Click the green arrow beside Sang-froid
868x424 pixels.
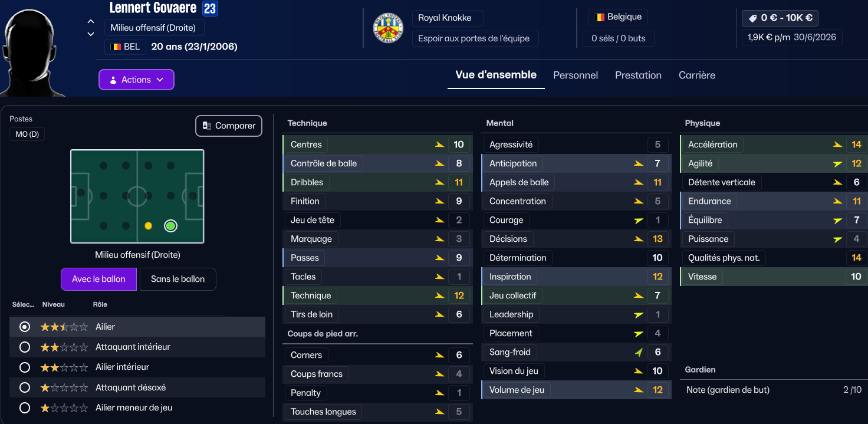(x=639, y=353)
